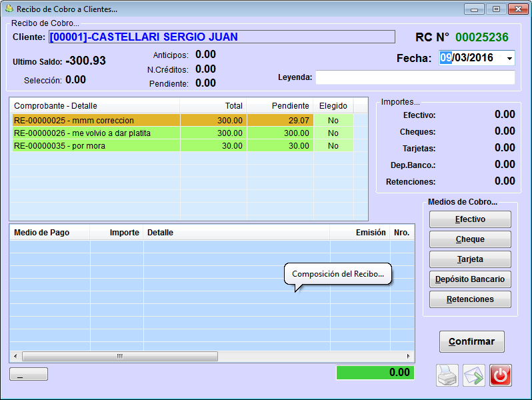The height and width of the screenshot is (400, 532).
Task: Click pending amount 29.07
Action: 299,121
